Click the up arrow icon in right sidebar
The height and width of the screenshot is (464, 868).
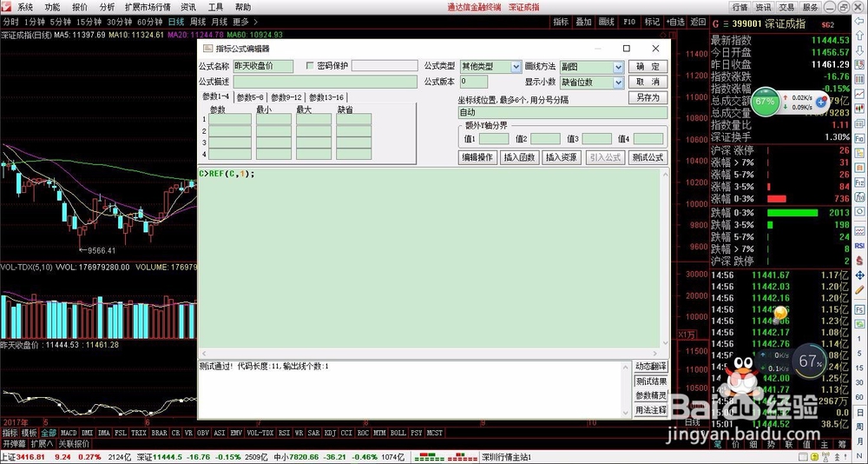tap(859, 36)
